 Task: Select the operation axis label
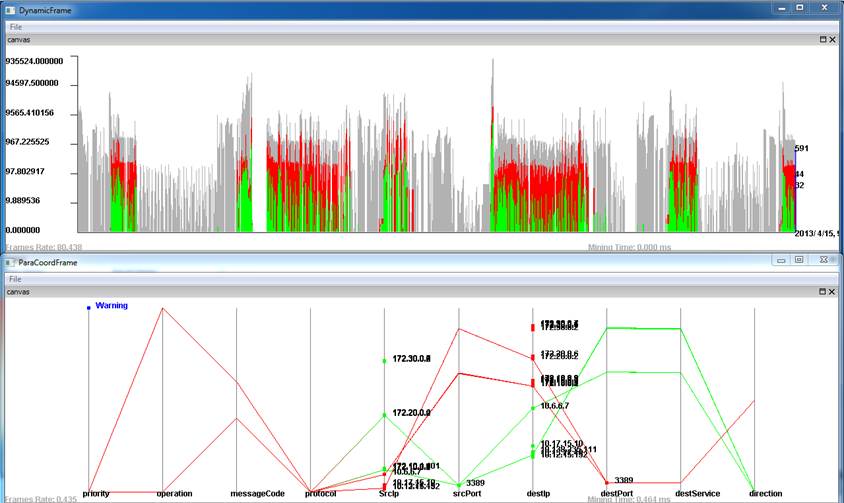174,493
